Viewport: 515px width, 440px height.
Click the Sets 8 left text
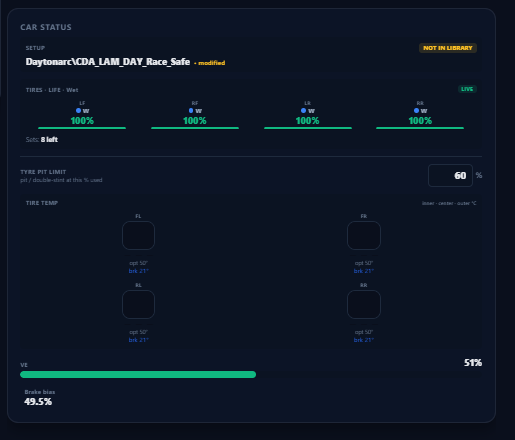(42, 139)
